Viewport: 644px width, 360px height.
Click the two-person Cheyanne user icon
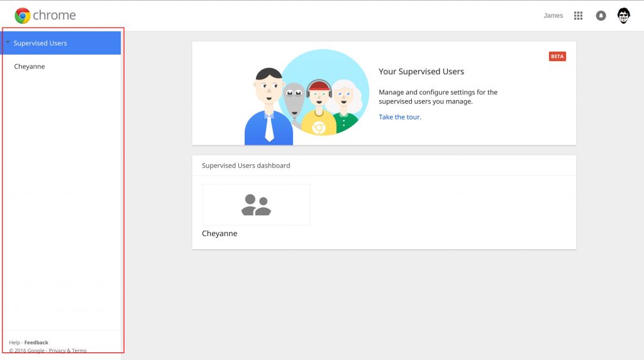[257, 205]
